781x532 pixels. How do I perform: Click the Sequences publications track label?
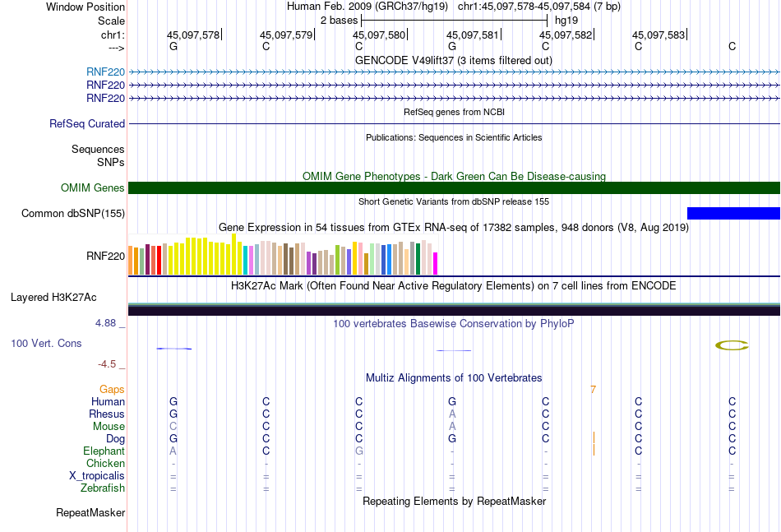click(x=98, y=150)
